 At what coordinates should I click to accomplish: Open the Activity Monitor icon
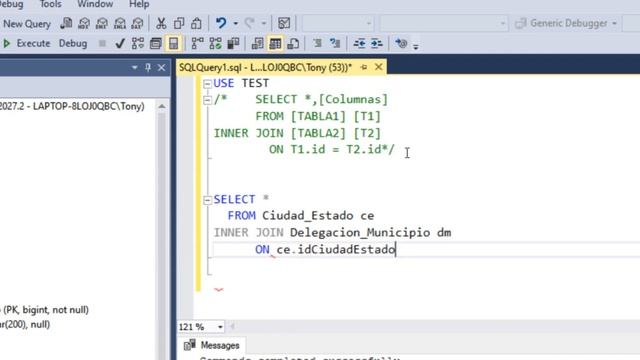point(284,23)
